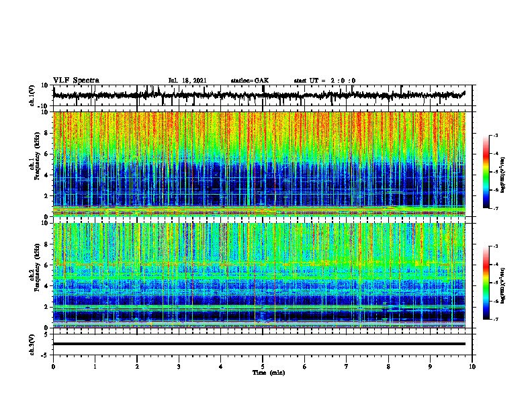Click the "8" kHz tick of the ch.1 spectrogram
The height and width of the screenshot is (411, 532).
(47, 133)
